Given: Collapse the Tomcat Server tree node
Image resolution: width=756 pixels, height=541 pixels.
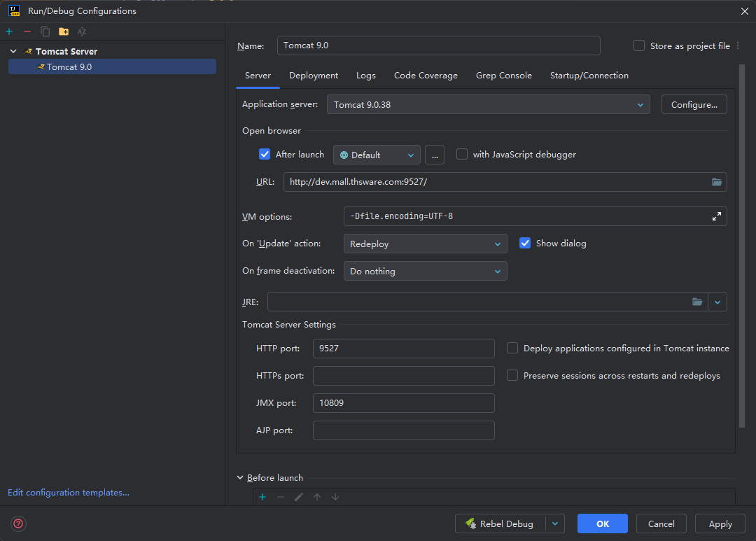Looking at the screenshot, I should 13,51.
